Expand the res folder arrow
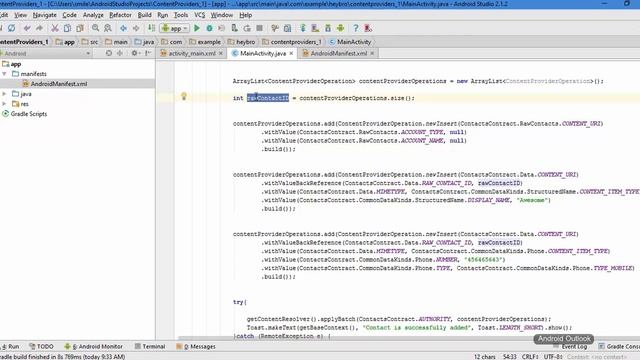Image resolution: width=640 pixels, height=360 pixels. [4, 104]
